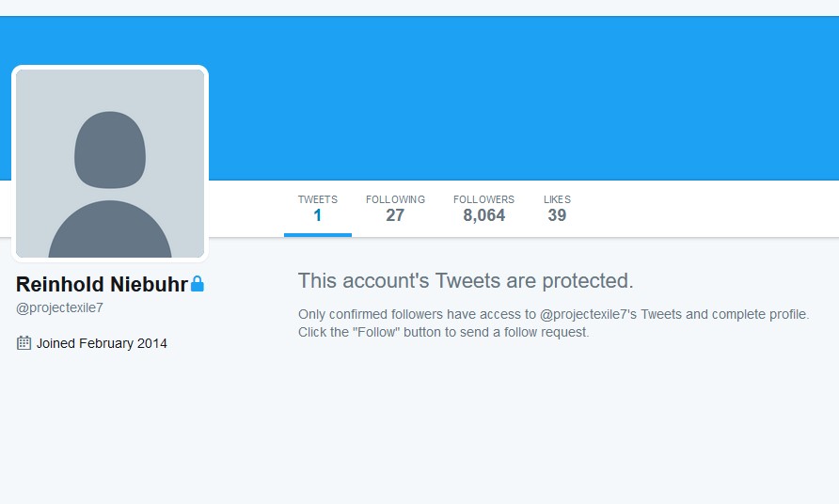
Task: Open the Following tab
Action: 395,209
